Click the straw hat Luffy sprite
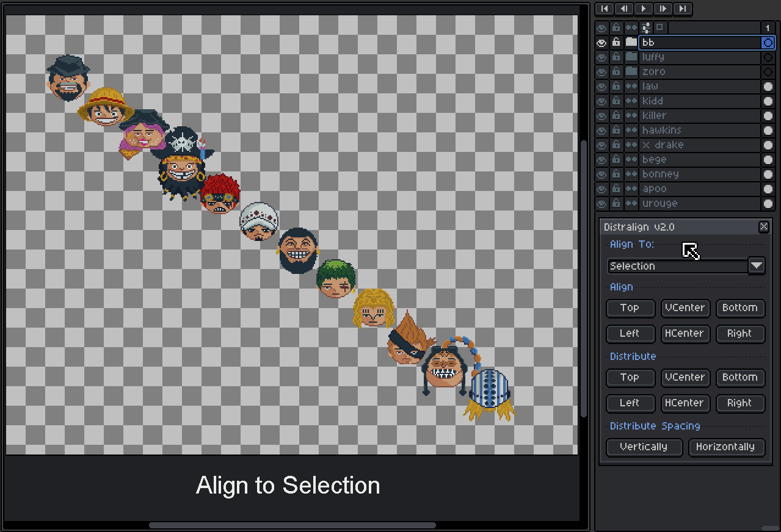This screenshot has width=781, height=532. pyautogui.click(x=106, y=106)
